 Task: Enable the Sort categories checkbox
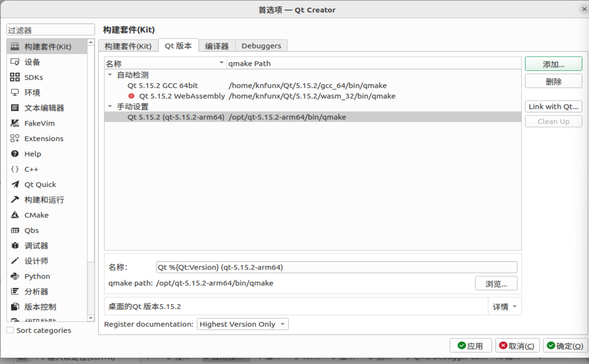(x=10, y=330)
